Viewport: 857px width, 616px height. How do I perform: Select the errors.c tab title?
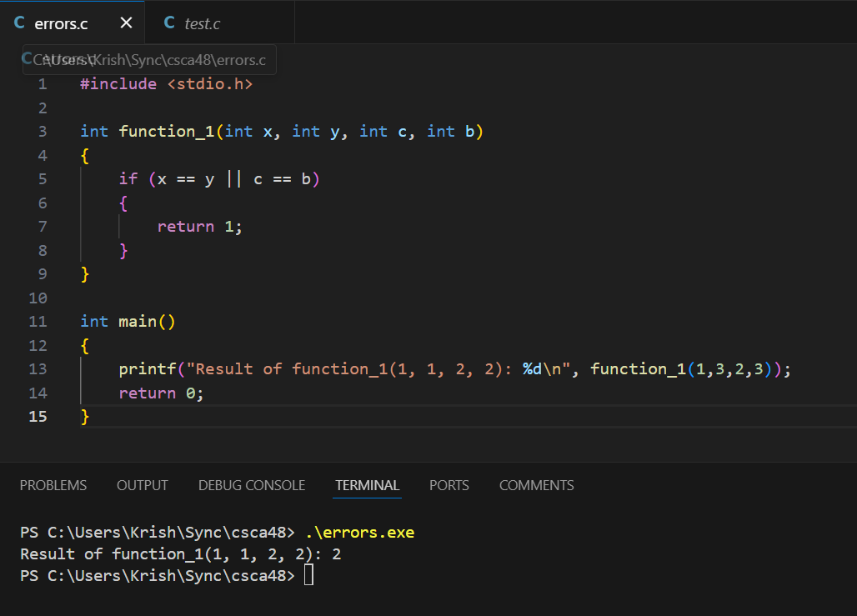tap(61, 23)
